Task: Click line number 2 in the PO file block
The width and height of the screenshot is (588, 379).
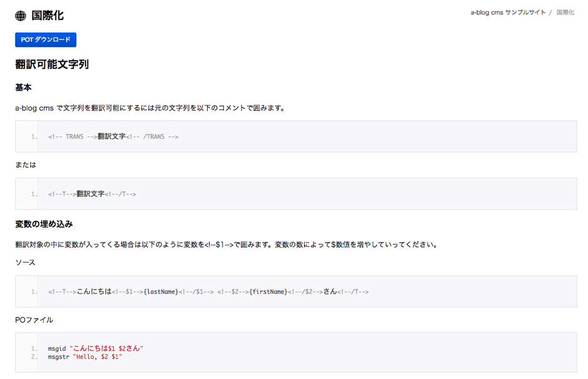Action: 34,356
